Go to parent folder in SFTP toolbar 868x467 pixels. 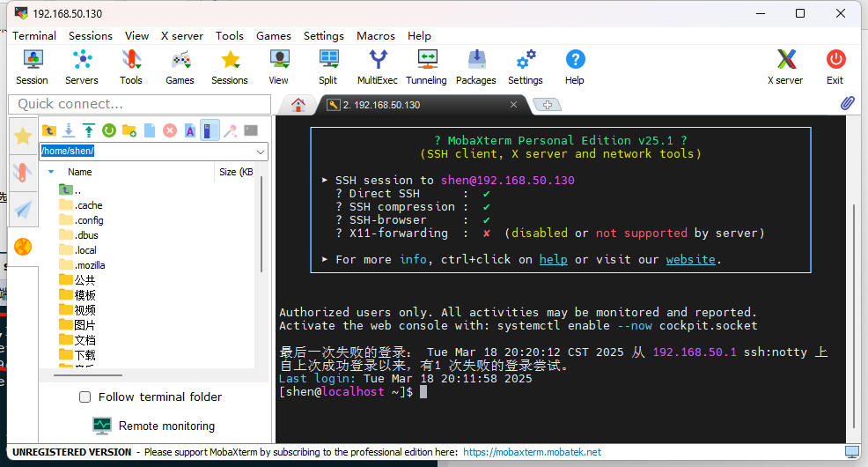click(48, 130)
